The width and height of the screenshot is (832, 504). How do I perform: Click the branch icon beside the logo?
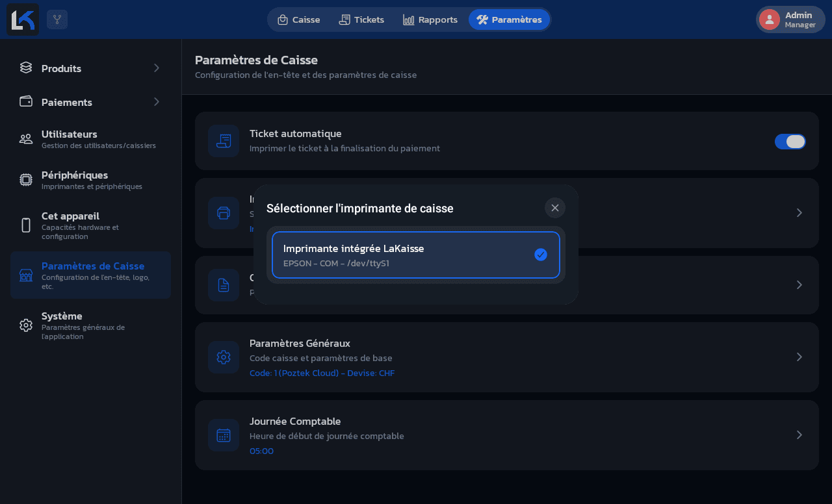click(x=57, y=19)
